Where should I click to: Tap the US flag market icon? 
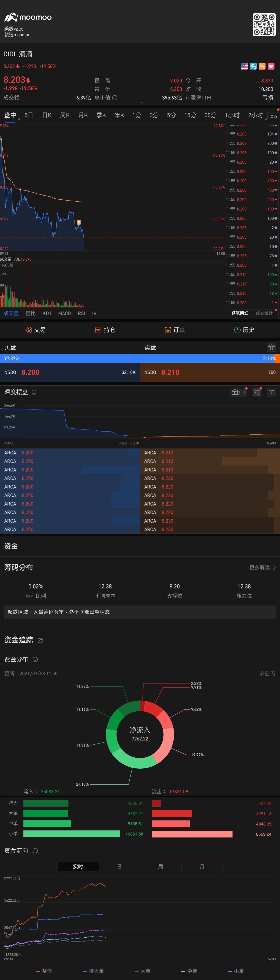click(244, 66)
